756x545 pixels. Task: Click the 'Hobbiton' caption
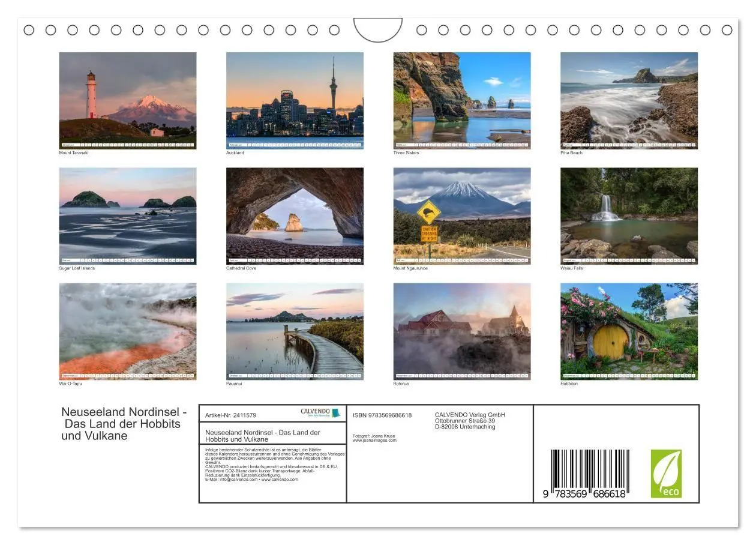(569, 384)
